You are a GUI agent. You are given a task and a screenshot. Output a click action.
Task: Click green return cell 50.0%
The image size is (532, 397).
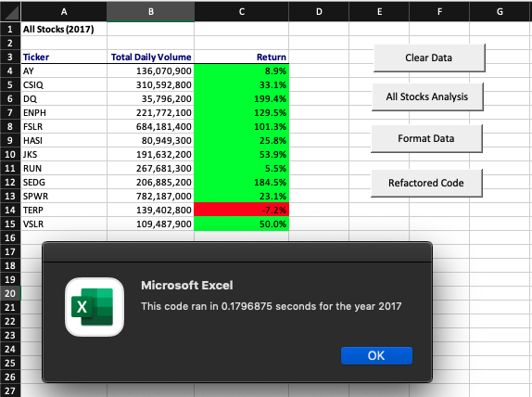click(x=242, y=224)
